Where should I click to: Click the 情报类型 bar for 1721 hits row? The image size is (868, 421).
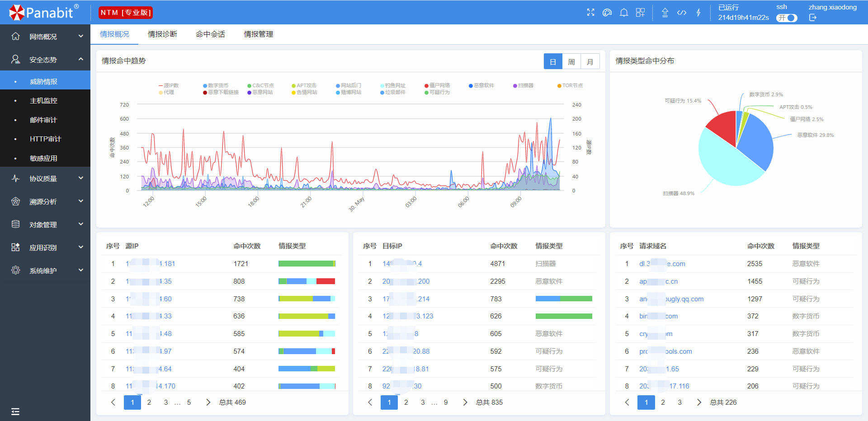(x=307, y=264)
